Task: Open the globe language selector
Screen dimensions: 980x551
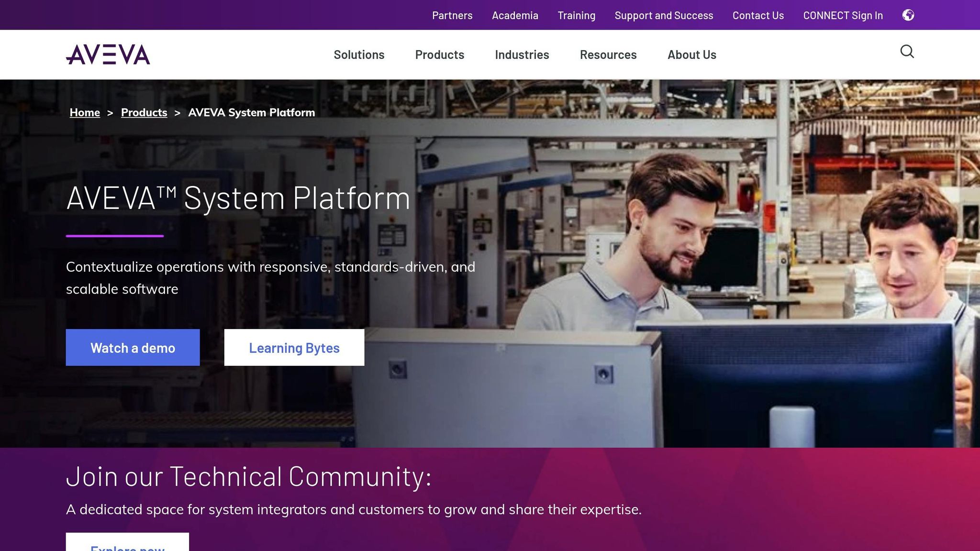Action: pyautogui.click(x=908, y=15)
